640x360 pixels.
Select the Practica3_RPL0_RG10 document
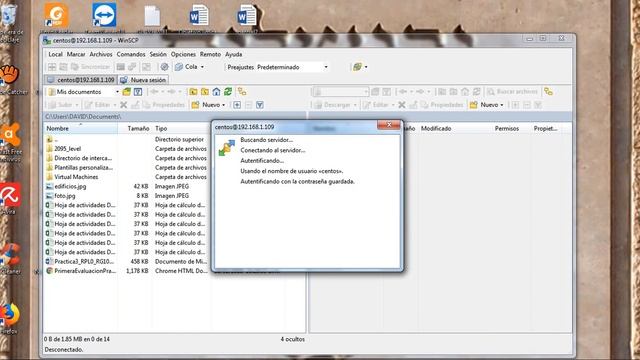click(84, 261)
